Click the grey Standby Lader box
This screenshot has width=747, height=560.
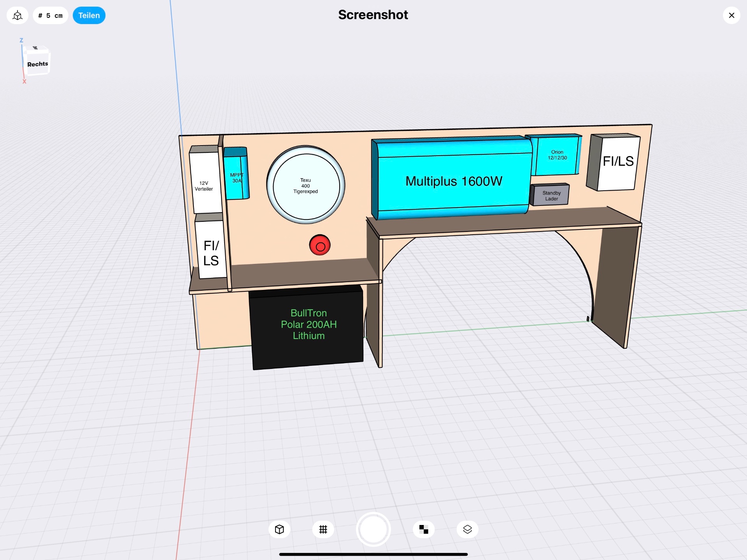[x=550, y=195]
